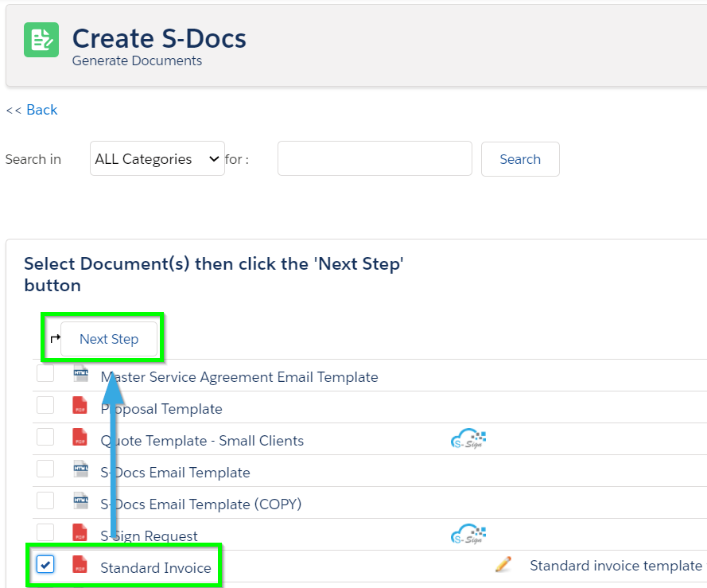This screenshot has height=588, width=707.
Task: Click the Generate Documents subtitle
Action: pos(137,60)
